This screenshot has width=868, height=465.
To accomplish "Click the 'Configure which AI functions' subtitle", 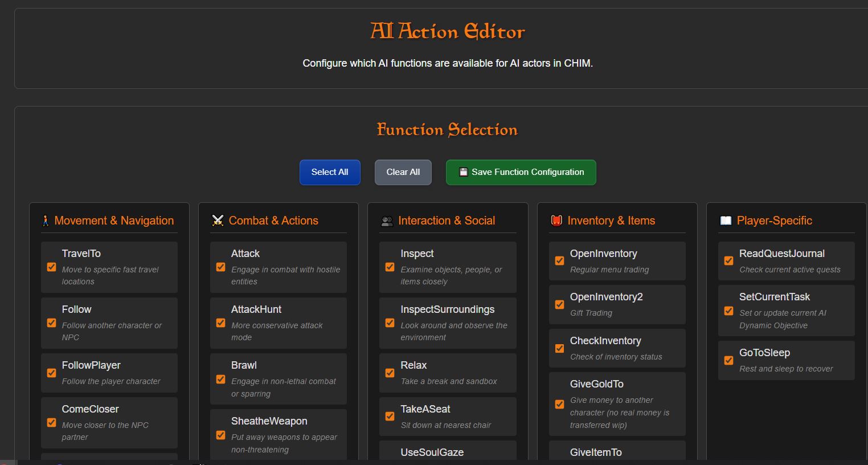I will click(448, 63).
